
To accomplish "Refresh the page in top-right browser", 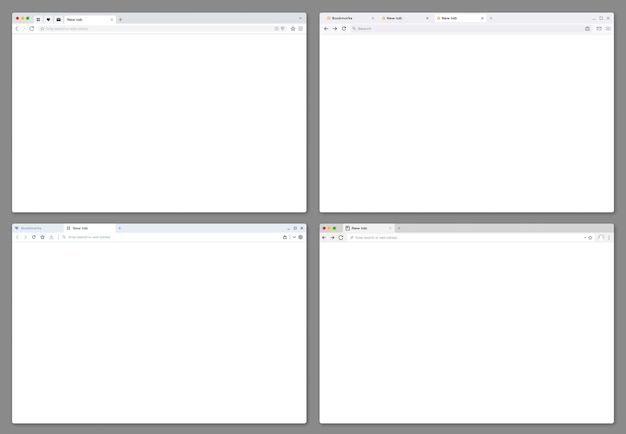I will pyautogui.click(x=344, y=29).
